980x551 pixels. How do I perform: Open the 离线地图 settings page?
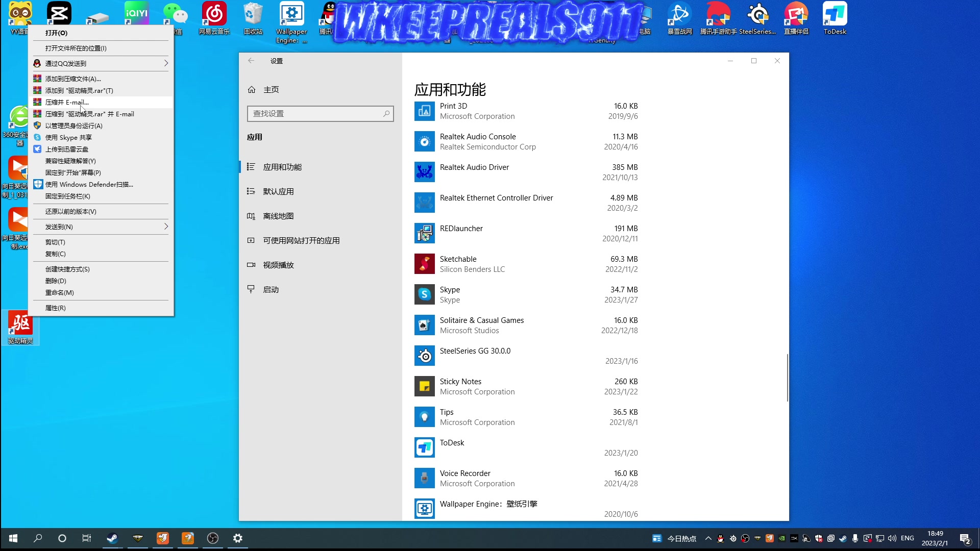(x=321, y=216)
